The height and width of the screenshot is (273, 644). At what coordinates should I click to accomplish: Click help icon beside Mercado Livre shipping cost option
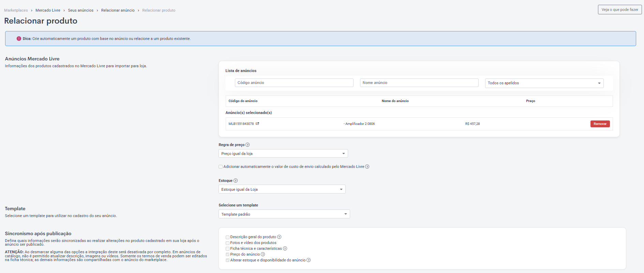point(367,167)
